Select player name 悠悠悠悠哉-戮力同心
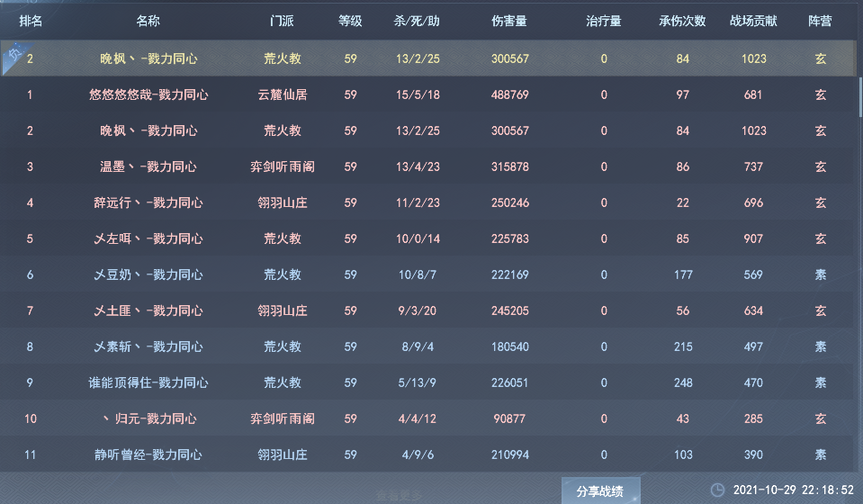Viewport: 863px width, 504px height. (x=148, y=94)
